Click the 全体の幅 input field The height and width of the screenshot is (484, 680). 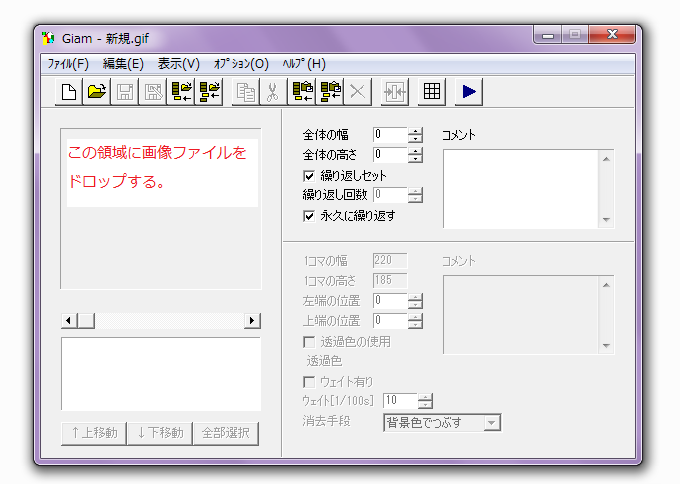coord(390,135)
